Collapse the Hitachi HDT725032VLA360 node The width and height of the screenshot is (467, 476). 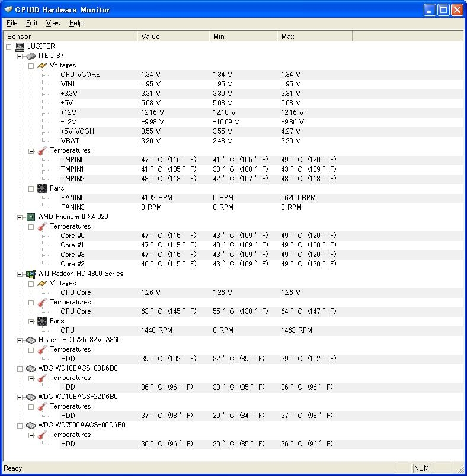(20, 340)
